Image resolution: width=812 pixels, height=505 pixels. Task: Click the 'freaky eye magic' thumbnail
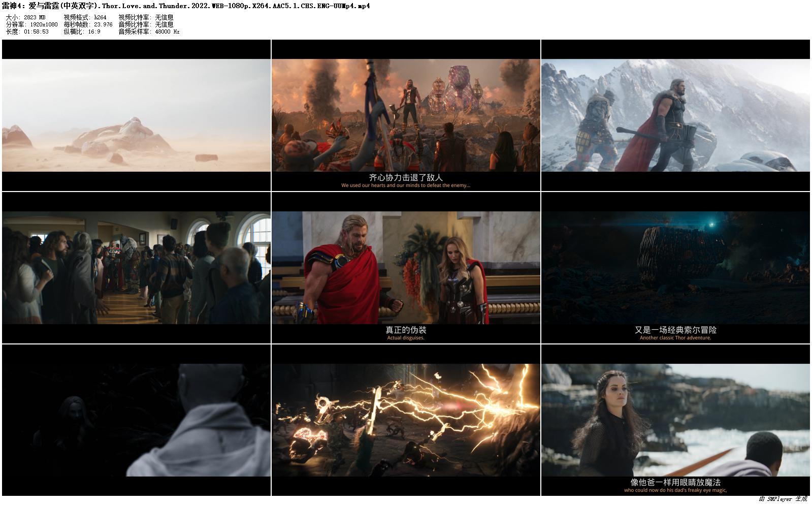click(x=675, y=420)
